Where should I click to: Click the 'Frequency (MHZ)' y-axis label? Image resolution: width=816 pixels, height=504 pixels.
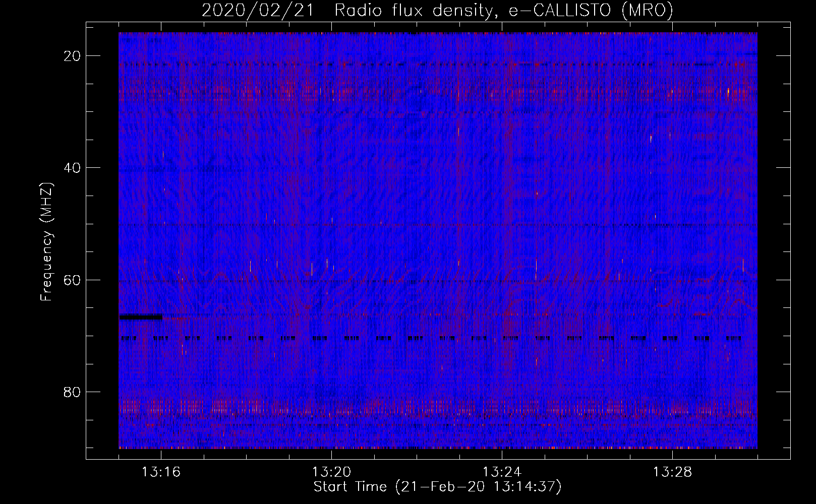coord(46,241)
